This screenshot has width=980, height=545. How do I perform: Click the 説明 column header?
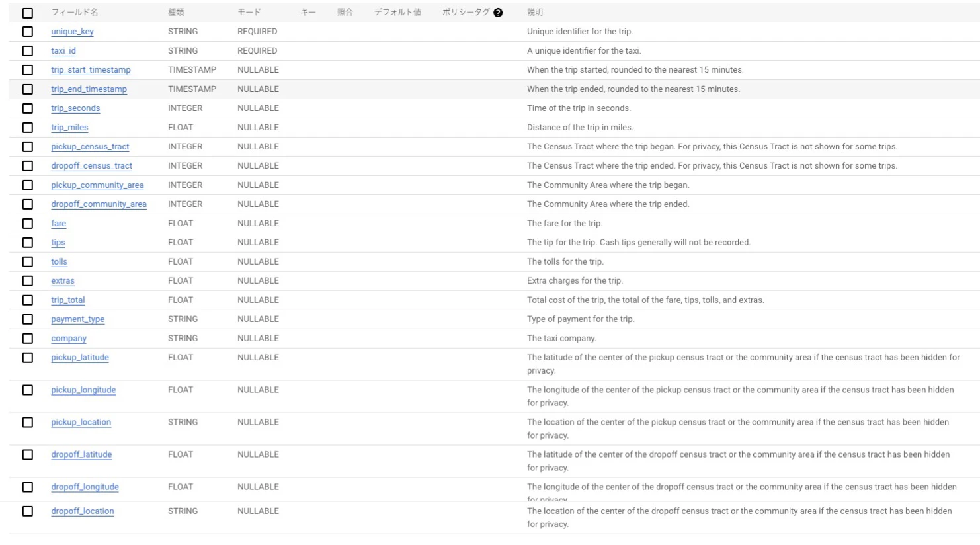[x=535, y=13]
